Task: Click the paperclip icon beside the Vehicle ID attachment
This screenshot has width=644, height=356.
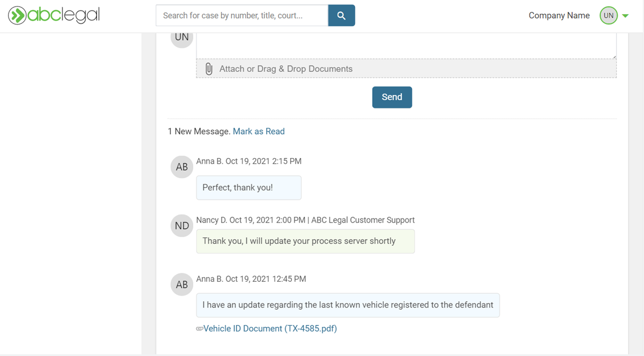Action: (x=199, y=329)
